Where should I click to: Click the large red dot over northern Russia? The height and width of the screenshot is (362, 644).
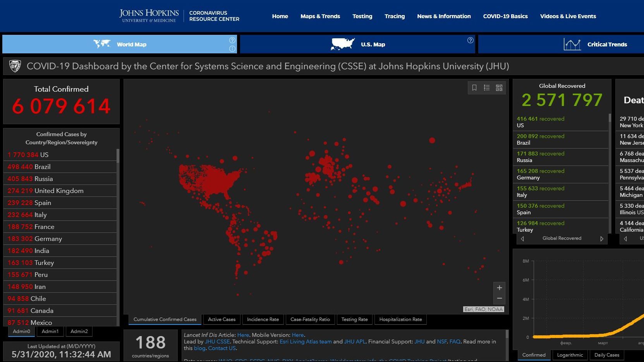tap(432, 140)
